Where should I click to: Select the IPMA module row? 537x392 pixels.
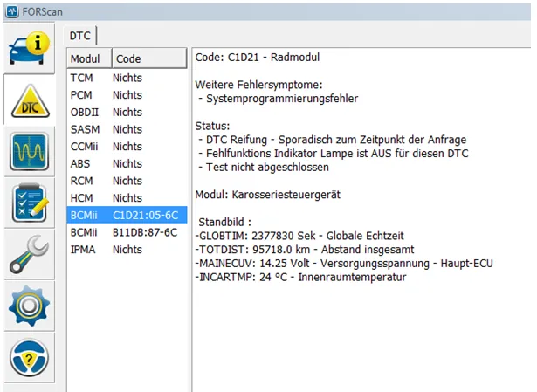tap(127, 250)
